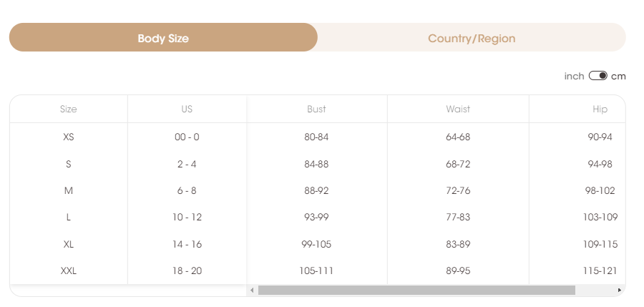Screen dimensions: 644x307
Task: Click hip measurement 115-121 cell
Action: [600, 271]
